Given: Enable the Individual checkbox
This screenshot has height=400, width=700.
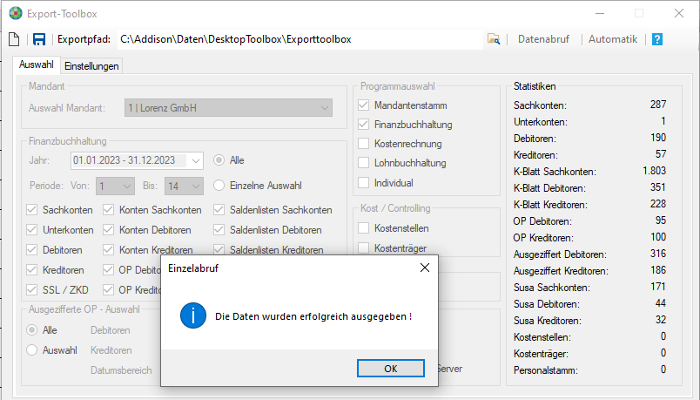Looking at the screenshot, I should (x=363, y=183).
